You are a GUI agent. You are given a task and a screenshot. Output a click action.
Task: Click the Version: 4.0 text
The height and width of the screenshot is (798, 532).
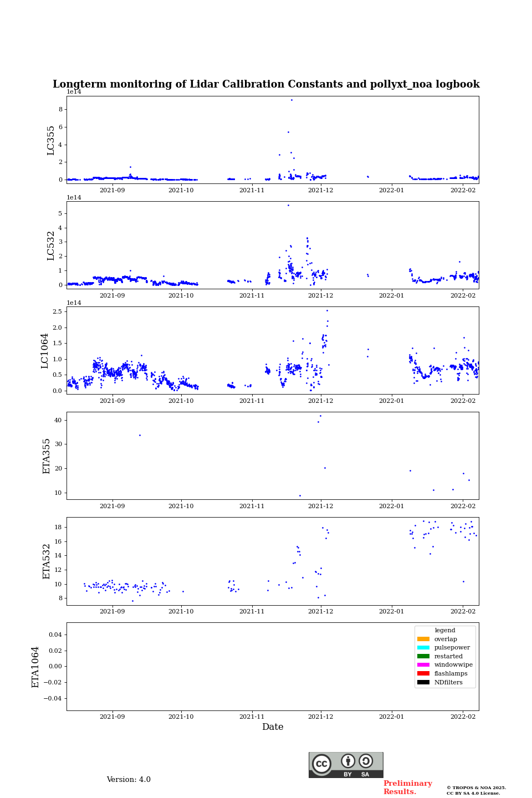pos(129,780)
